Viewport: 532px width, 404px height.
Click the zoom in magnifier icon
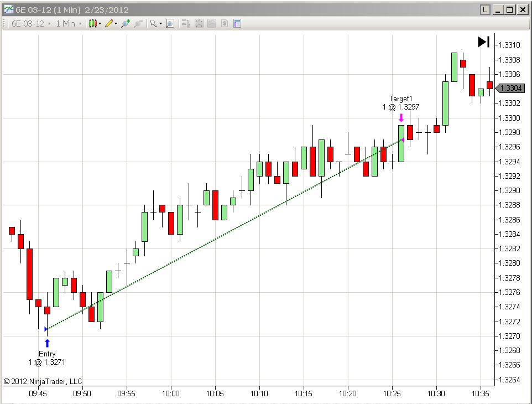tap(126, 23)
